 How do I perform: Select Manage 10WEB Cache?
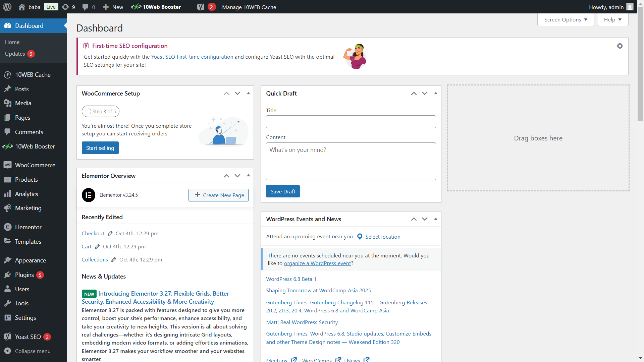tap(249, 7)
